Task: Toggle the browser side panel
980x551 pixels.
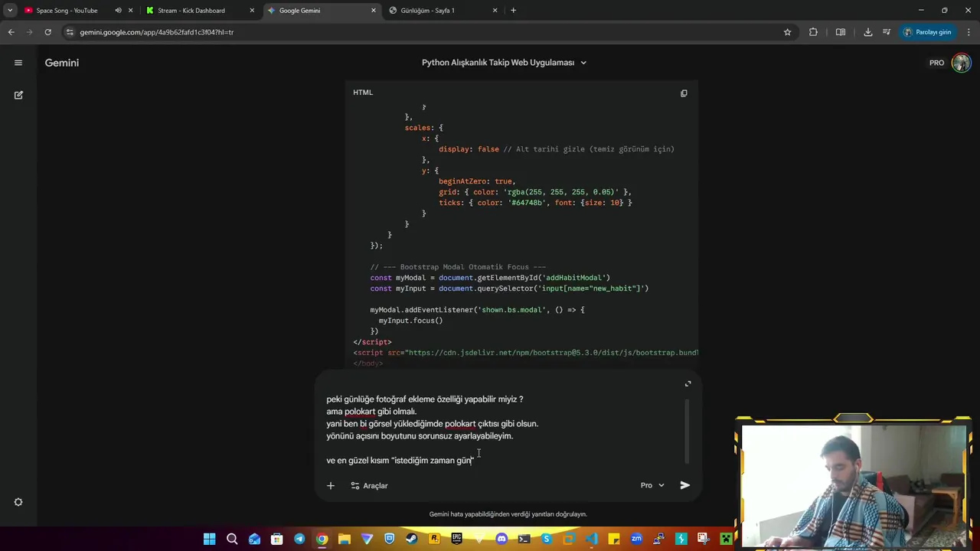Action: [841, 32]
